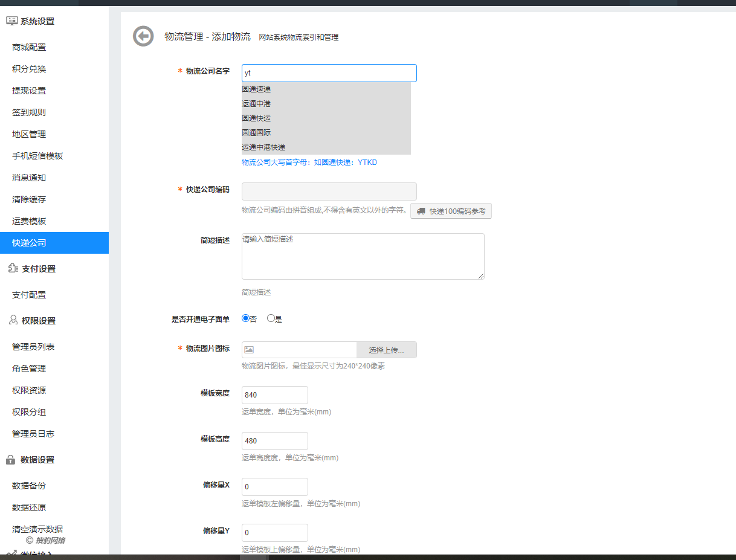The height and width of the screenshot is (560, 736).
Task: Choose 运通中港快递 from suggestions
Action: click(263, 147)
